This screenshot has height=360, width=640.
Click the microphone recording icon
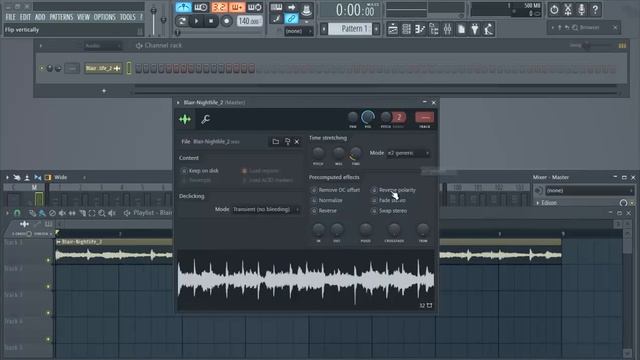[x=582, y=9]
